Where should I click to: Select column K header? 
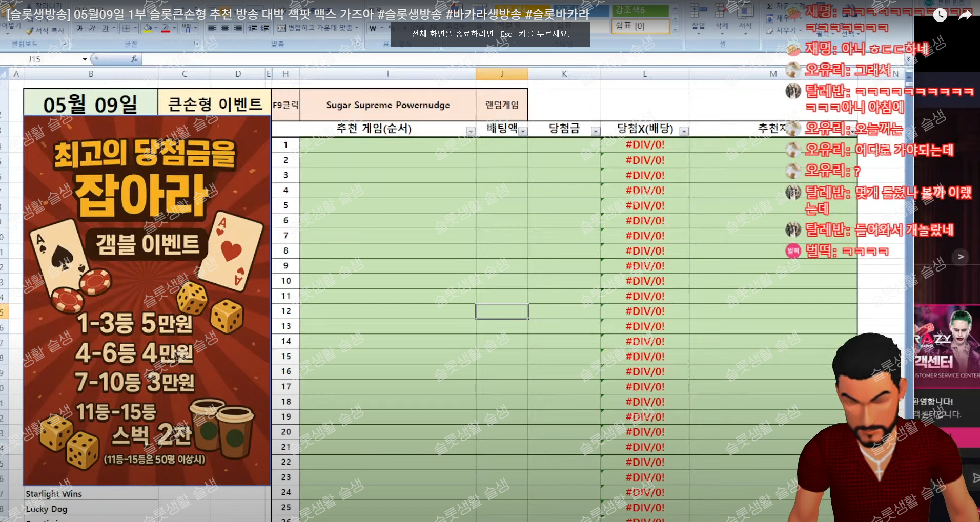564,74
